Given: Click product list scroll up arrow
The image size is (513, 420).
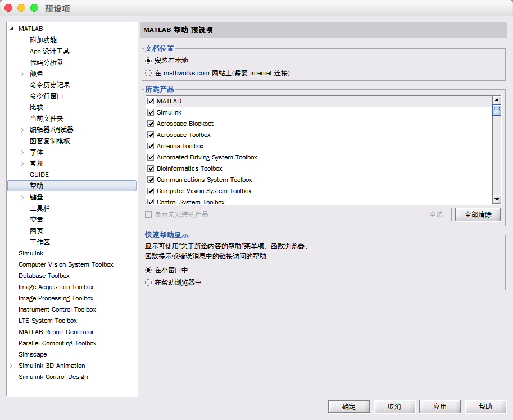Looking at the screenshot, I should coord(497,100).
